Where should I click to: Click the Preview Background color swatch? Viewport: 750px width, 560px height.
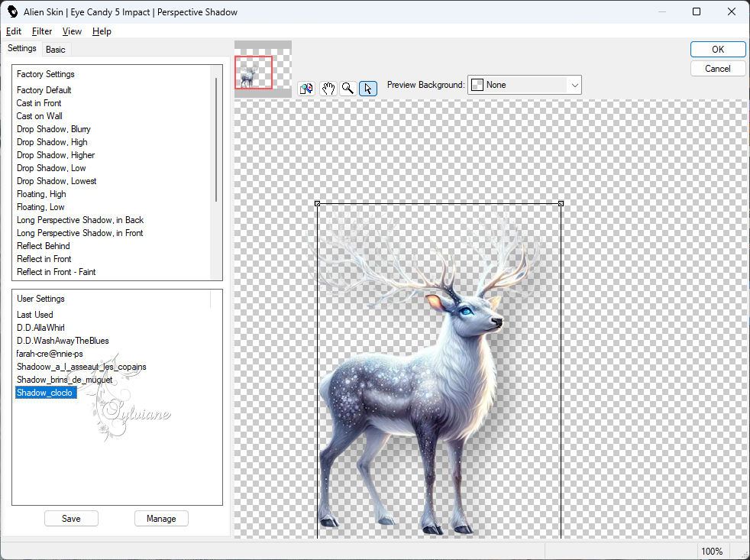[x=477, y=85]
